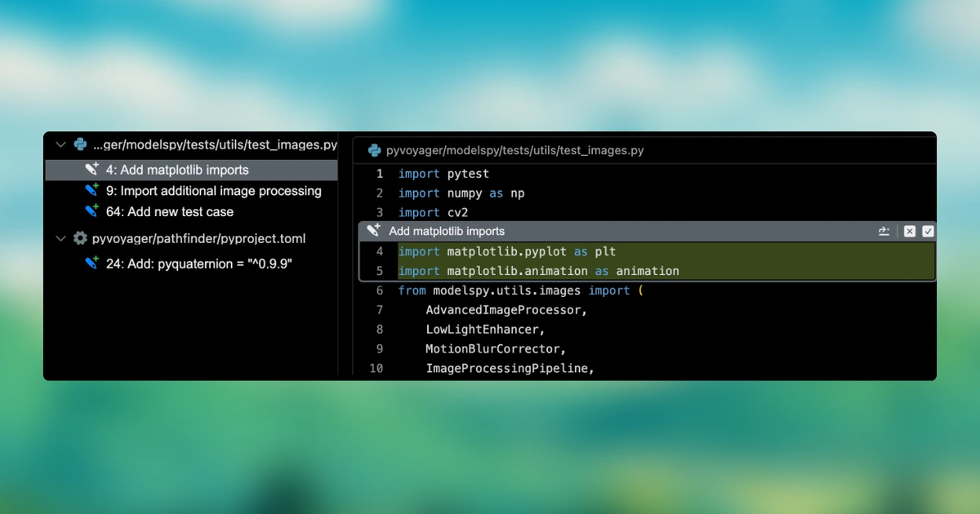Click line number 1 in gutter

pyautogui.click(x=379, y=174)
